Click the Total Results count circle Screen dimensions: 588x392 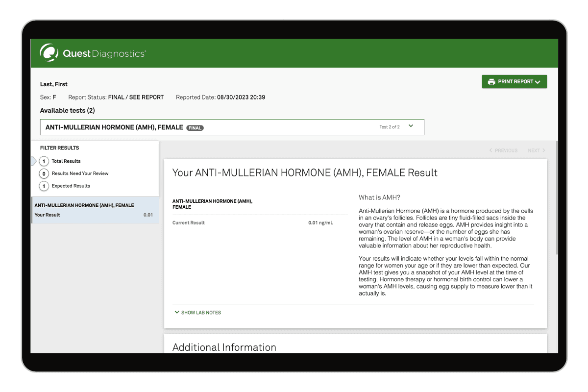tap(44, 161)
